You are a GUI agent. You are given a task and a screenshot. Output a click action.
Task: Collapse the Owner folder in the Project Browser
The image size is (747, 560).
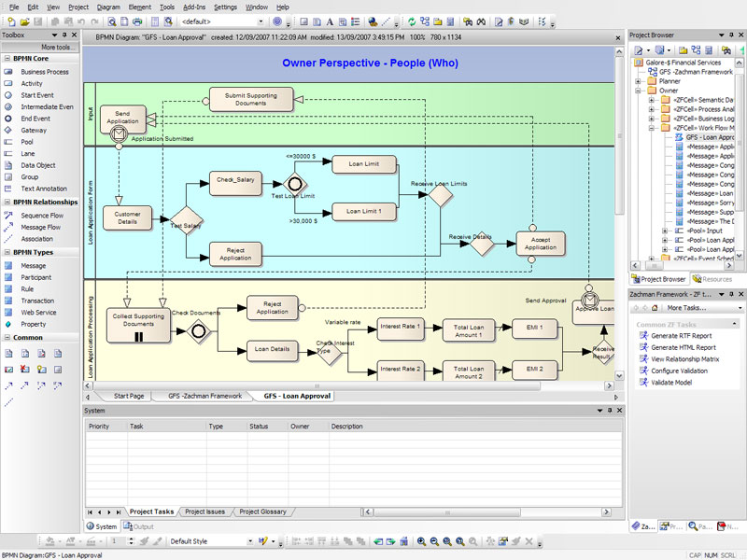pos(639,91)
